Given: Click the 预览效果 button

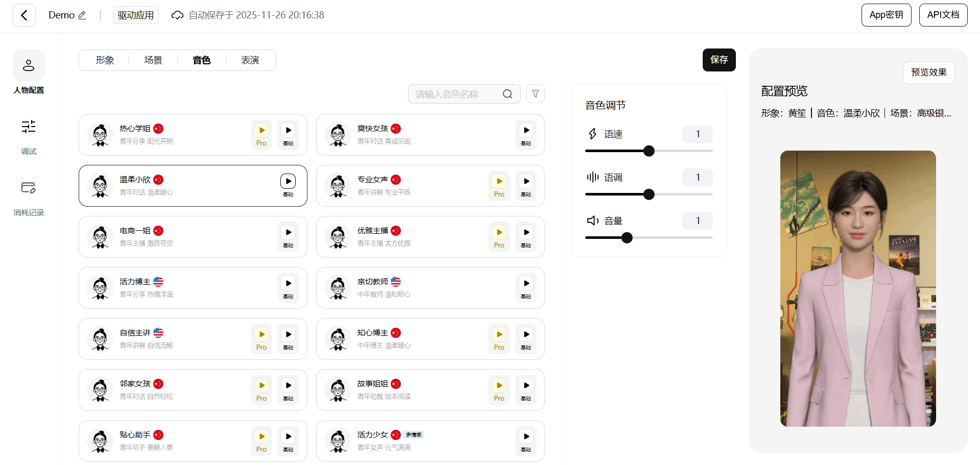Looking at the screenshot, I should click(929, 72).
